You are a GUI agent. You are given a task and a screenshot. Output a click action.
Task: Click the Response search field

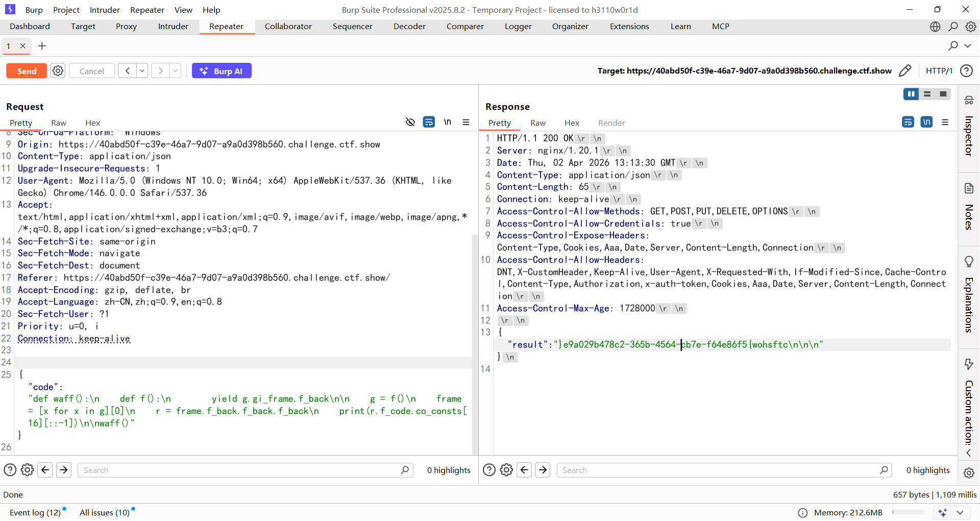720,470
